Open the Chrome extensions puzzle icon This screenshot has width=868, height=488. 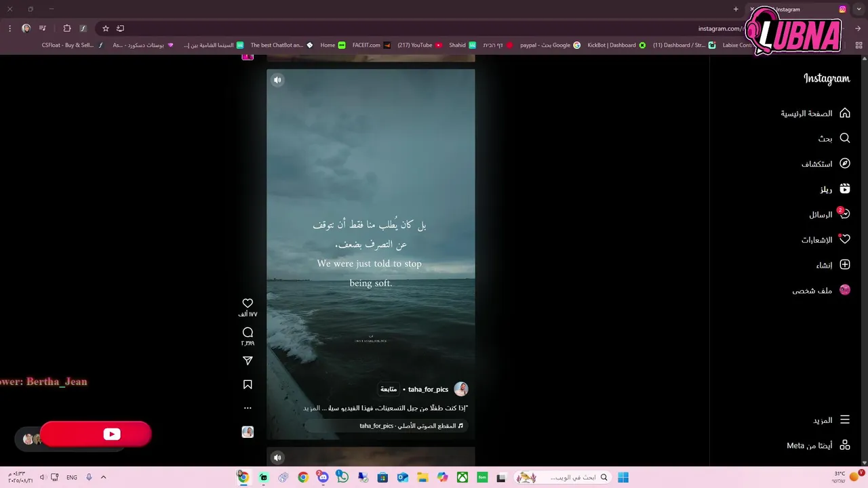(66, 28)
